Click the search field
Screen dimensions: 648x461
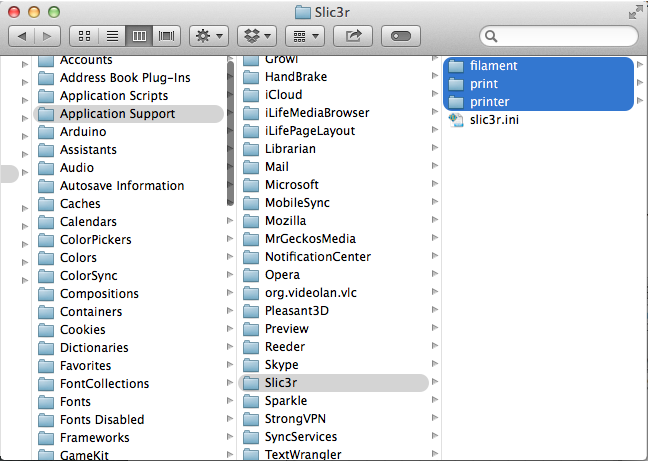tap(559, 36)
